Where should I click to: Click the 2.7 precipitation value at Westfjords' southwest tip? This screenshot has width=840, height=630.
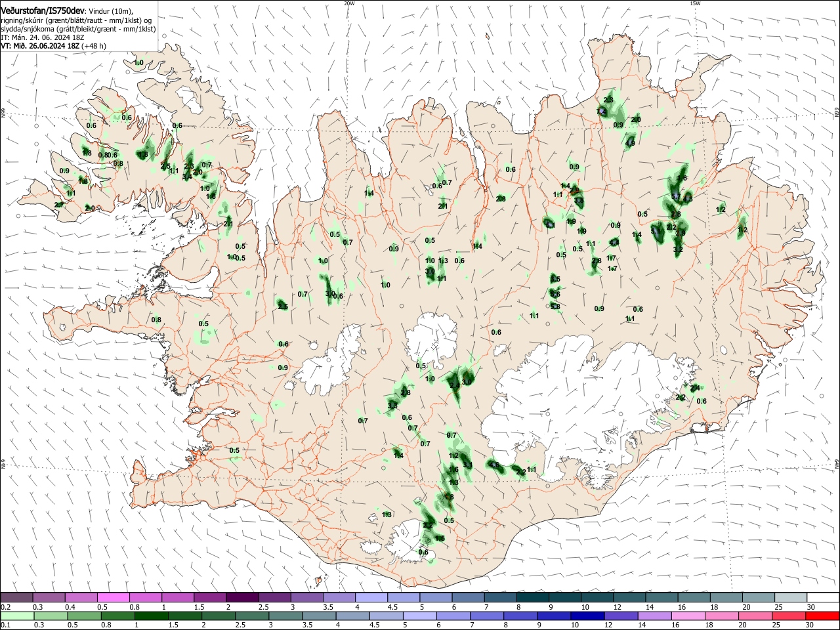59,205
